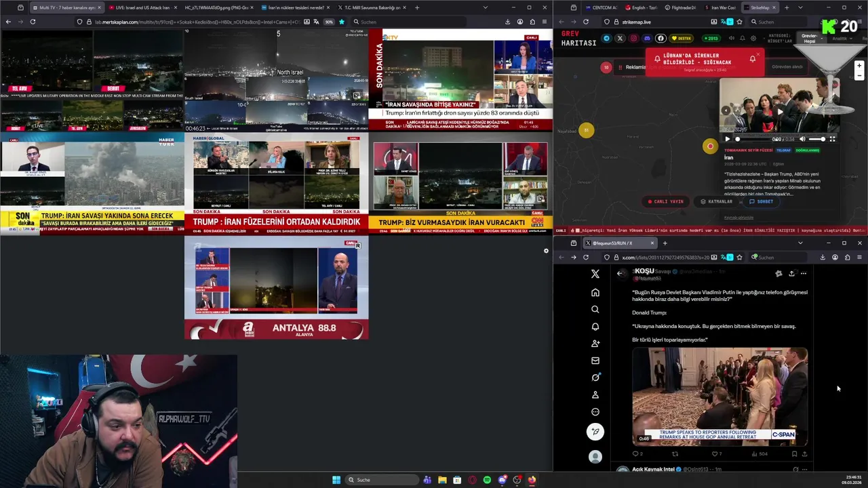Viewport: 868px width, 488px height.
Task: Like the Trump post
Action: [x=715, y=453]
